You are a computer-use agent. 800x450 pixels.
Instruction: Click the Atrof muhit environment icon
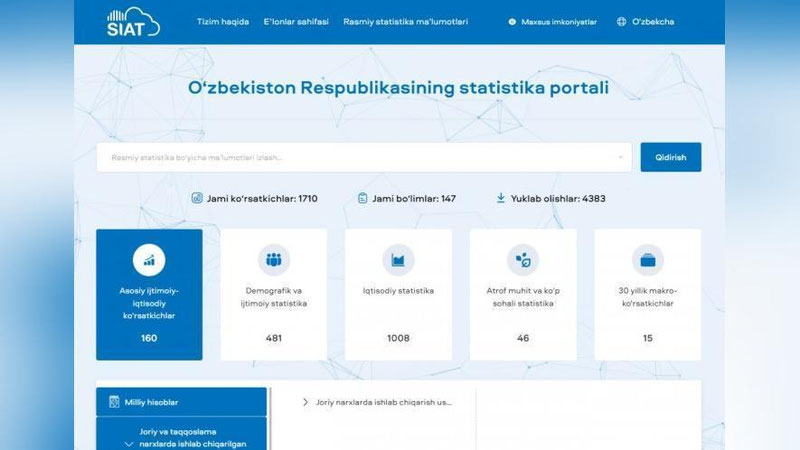523,260
